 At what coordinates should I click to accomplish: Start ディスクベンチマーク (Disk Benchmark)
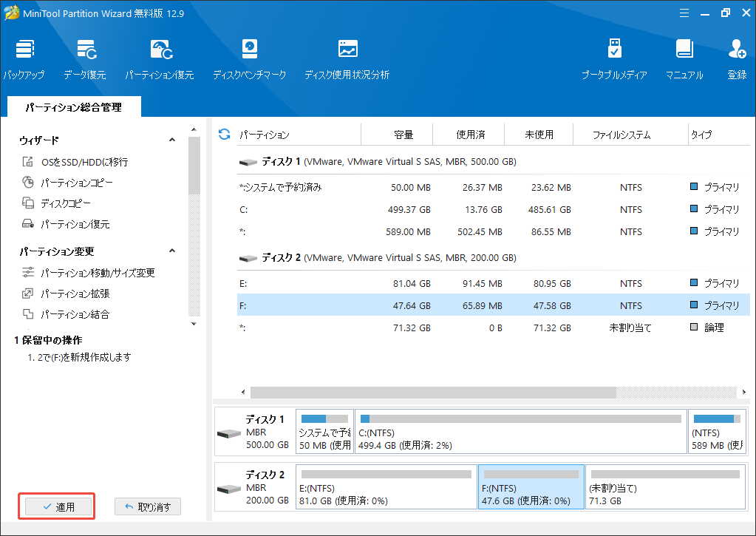click(249, 59)
